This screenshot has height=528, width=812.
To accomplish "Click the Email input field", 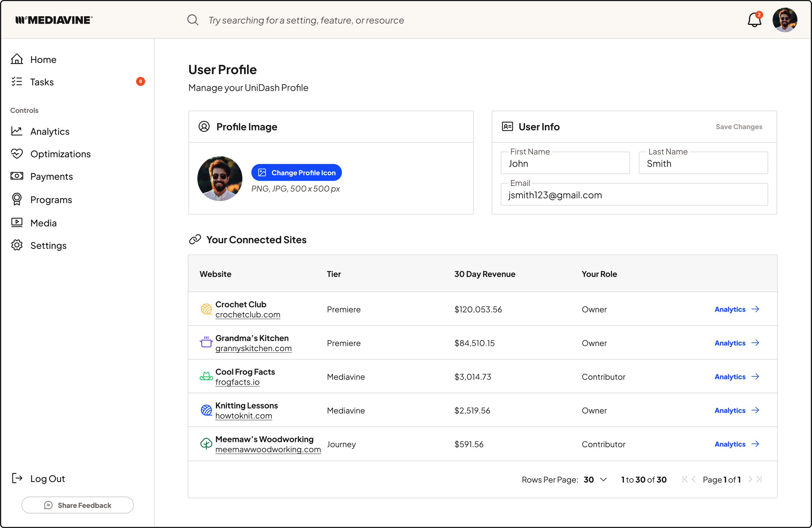I will point(634,195).
